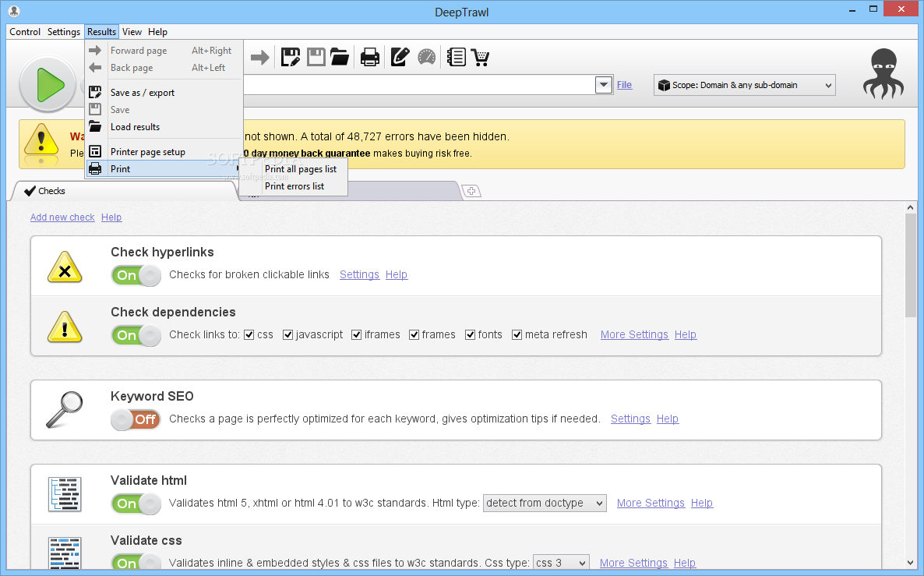Screen dimensions: 924x576
Task: Open the Settings menu
Action: click(64, 32)
